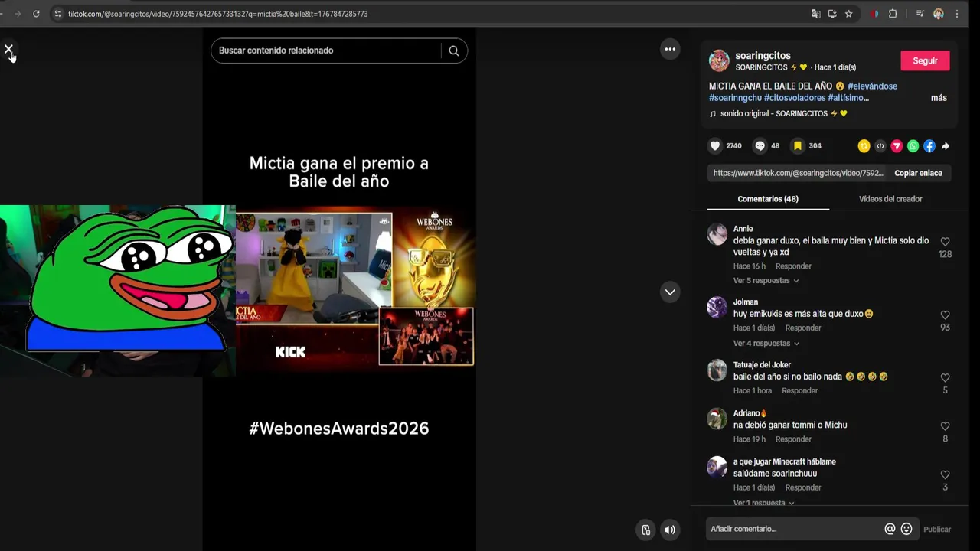Click the red-blue extension icon in toolbar

pos(874,14)
